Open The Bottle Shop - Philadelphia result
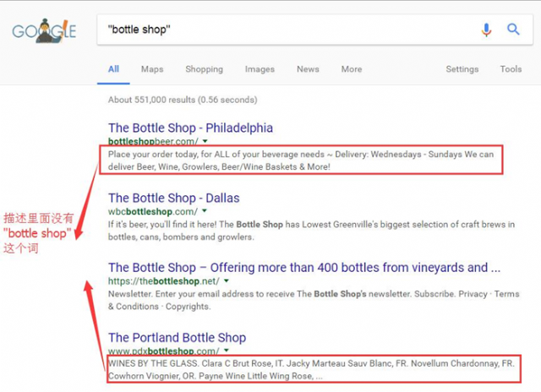Image resolution: width=541 pixels, height=392 pixels. point(190,128)
